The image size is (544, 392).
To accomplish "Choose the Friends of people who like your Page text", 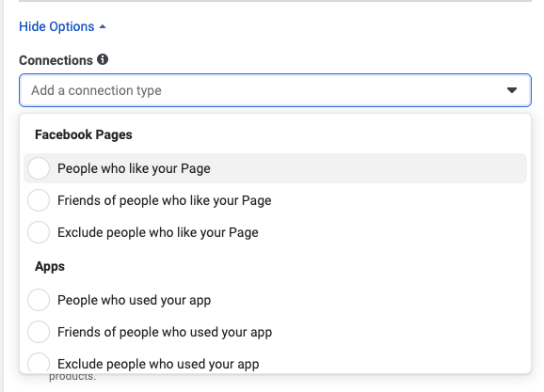I will 165,200.
